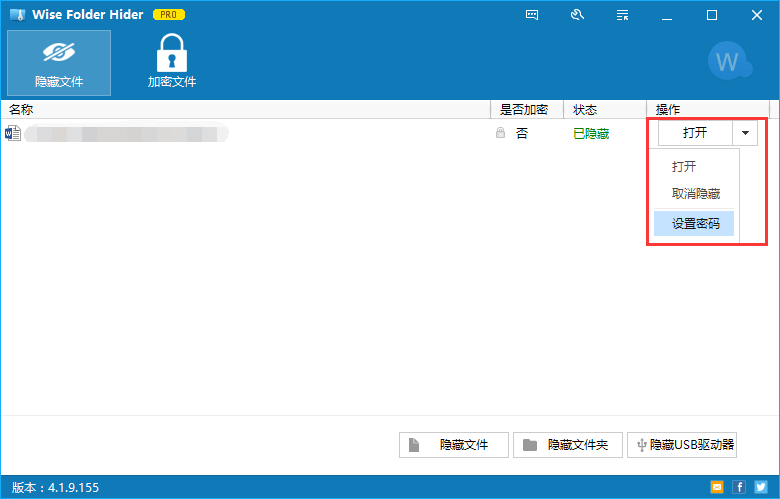The width and height of the screenshot is (780, 499).
Task: Open the wrench tools icon in title bar
Action: pyautogui.click(x=577, y=15)
